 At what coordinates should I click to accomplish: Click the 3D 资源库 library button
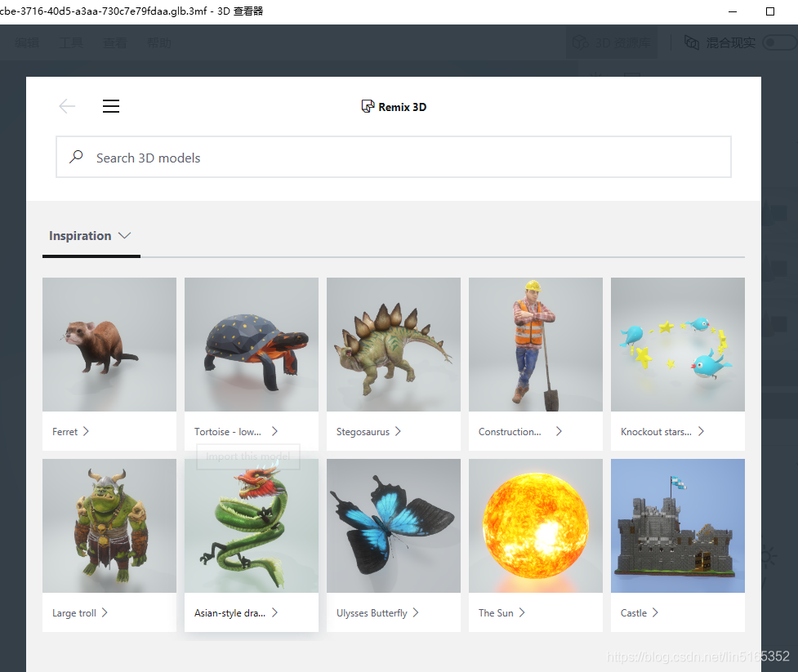tap(612, 42)
